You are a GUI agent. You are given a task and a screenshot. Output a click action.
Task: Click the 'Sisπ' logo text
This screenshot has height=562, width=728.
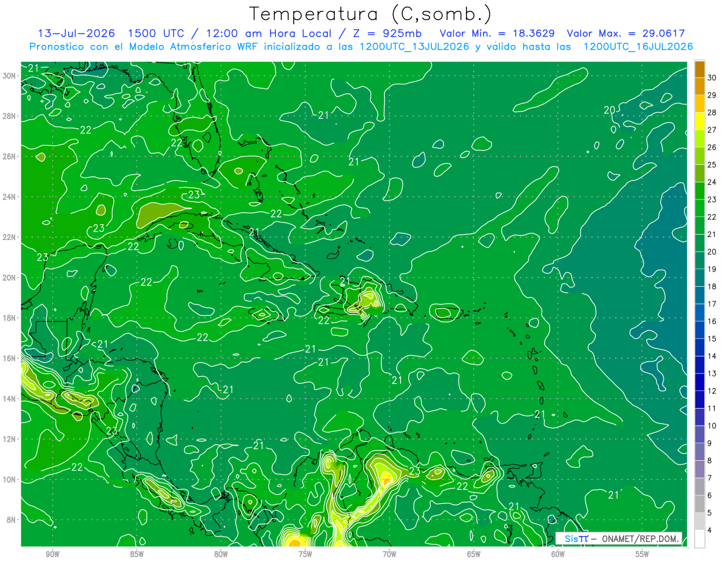coord(576,538)
